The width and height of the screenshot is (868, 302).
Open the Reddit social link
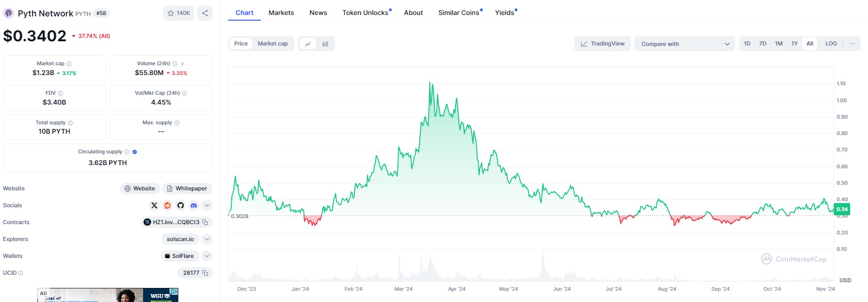[x=168, y=205]
